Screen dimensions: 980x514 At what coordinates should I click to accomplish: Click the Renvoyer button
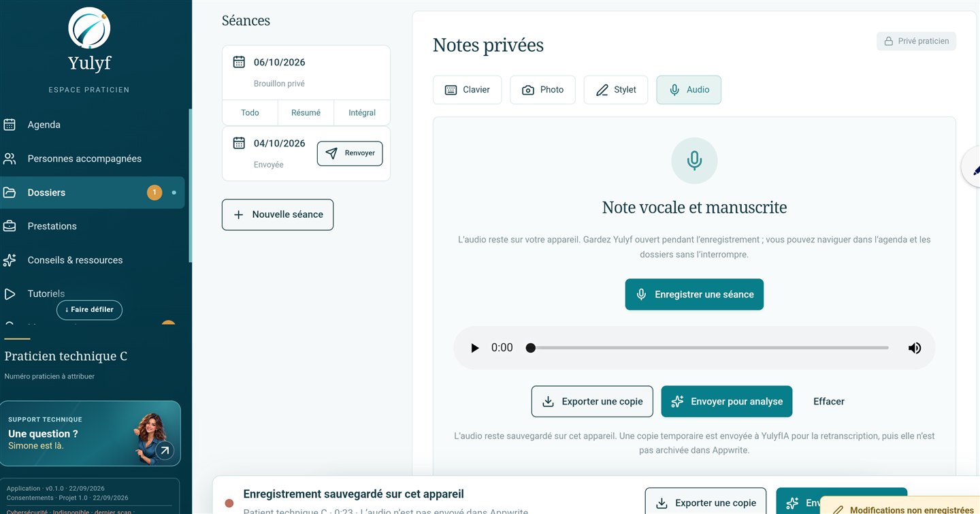350,153
